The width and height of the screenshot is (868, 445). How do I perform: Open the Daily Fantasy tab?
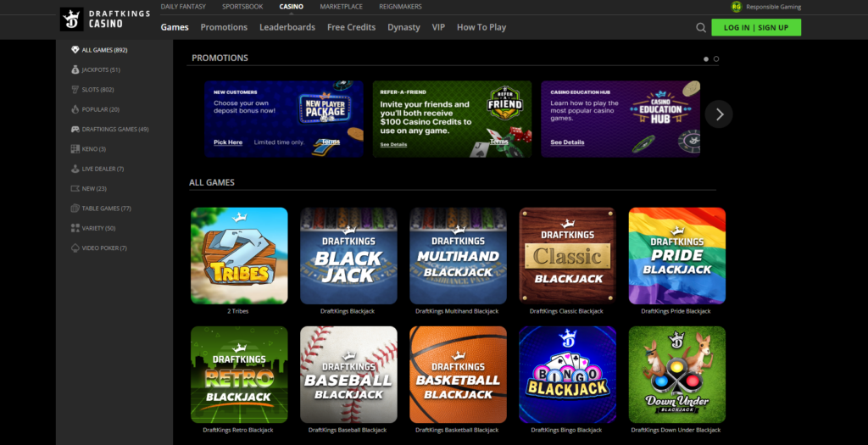click(x=183, y=7)
